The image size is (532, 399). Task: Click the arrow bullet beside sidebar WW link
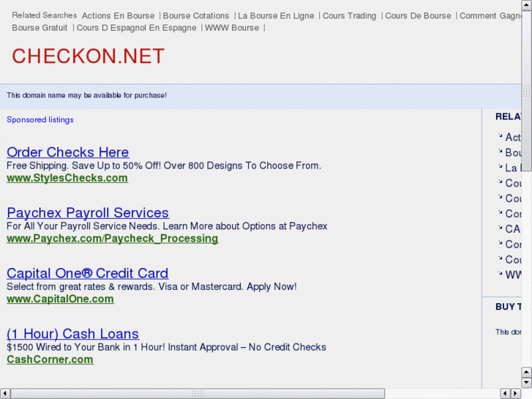click(x=500, y=273)
